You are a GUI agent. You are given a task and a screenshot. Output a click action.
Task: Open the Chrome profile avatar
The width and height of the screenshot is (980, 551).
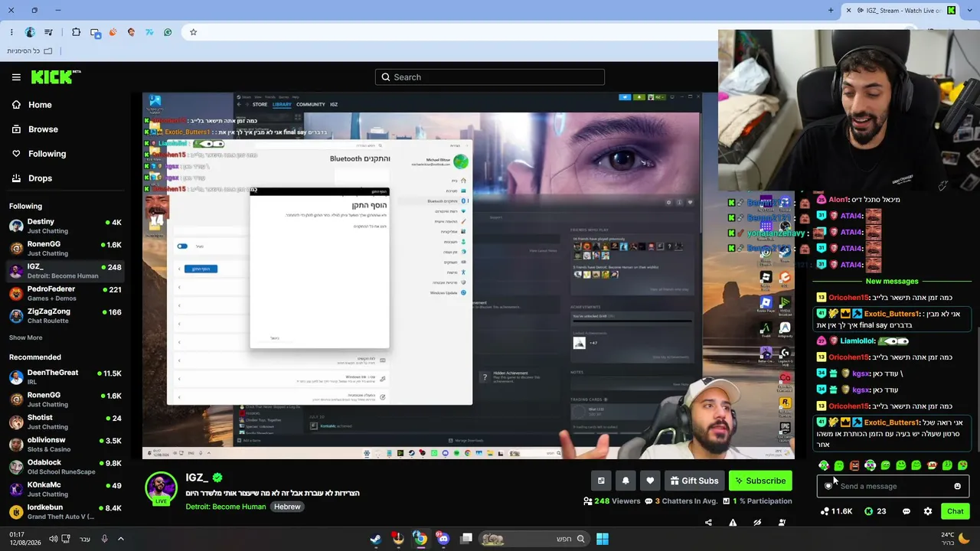30,32
